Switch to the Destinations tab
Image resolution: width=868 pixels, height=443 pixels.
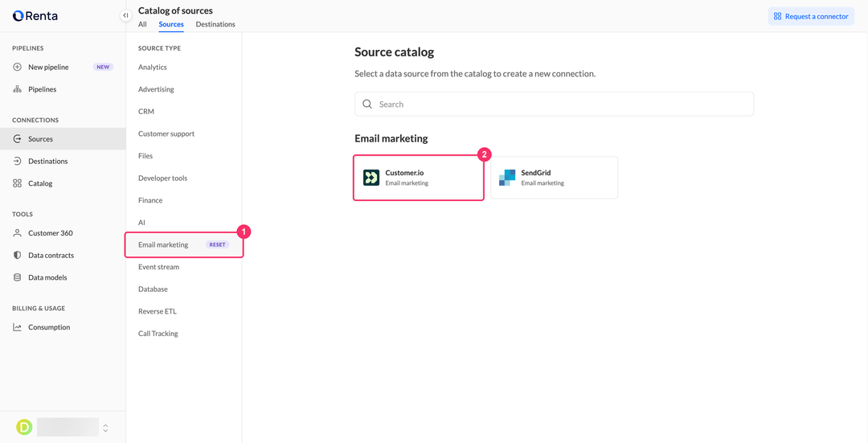[x=215, y=24]
